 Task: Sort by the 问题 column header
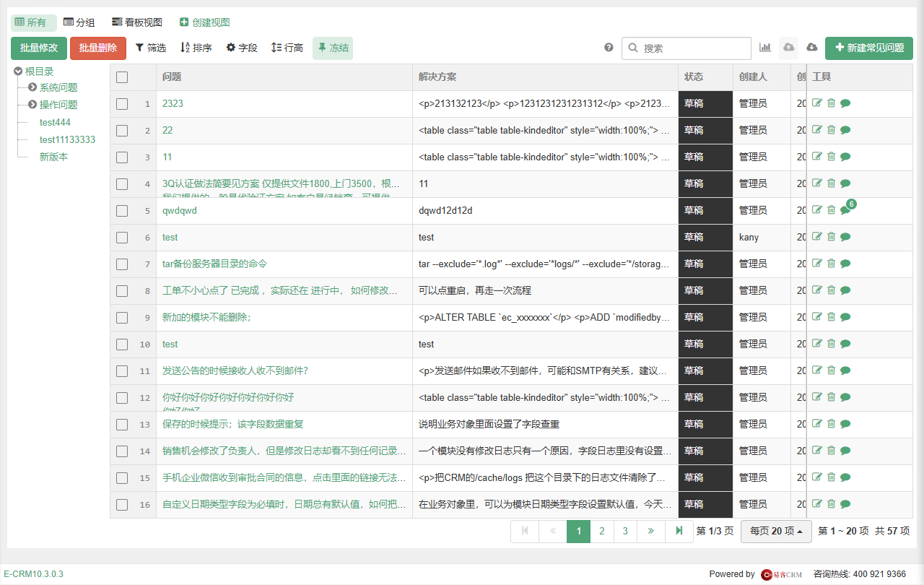coord(172,77)
